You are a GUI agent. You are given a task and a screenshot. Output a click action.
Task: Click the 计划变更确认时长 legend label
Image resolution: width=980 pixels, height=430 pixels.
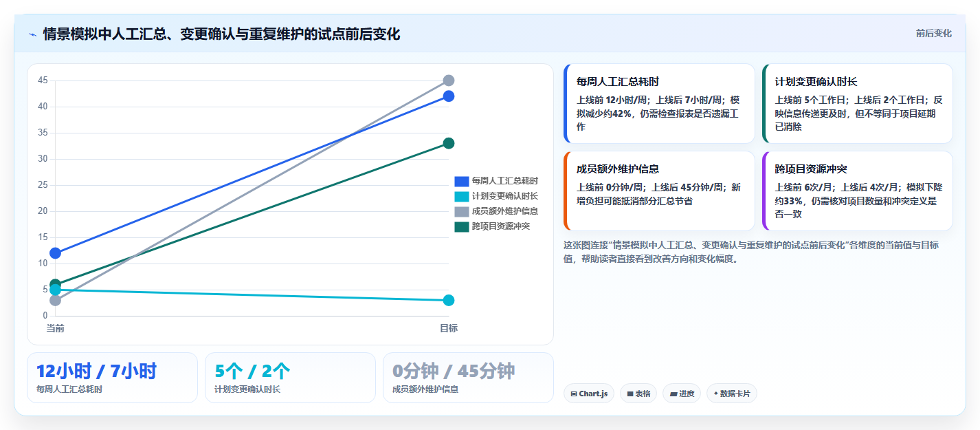[505, 196]
